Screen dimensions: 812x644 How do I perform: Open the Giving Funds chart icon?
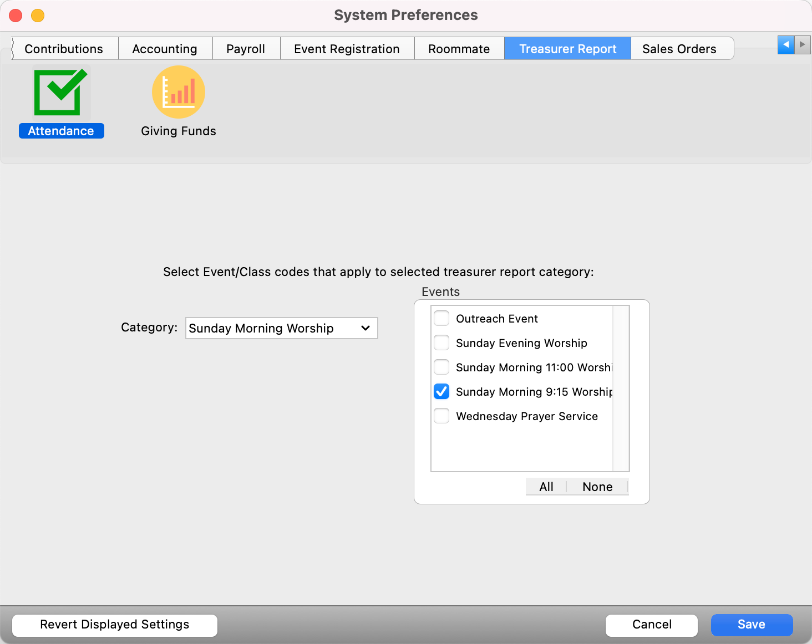178,92
